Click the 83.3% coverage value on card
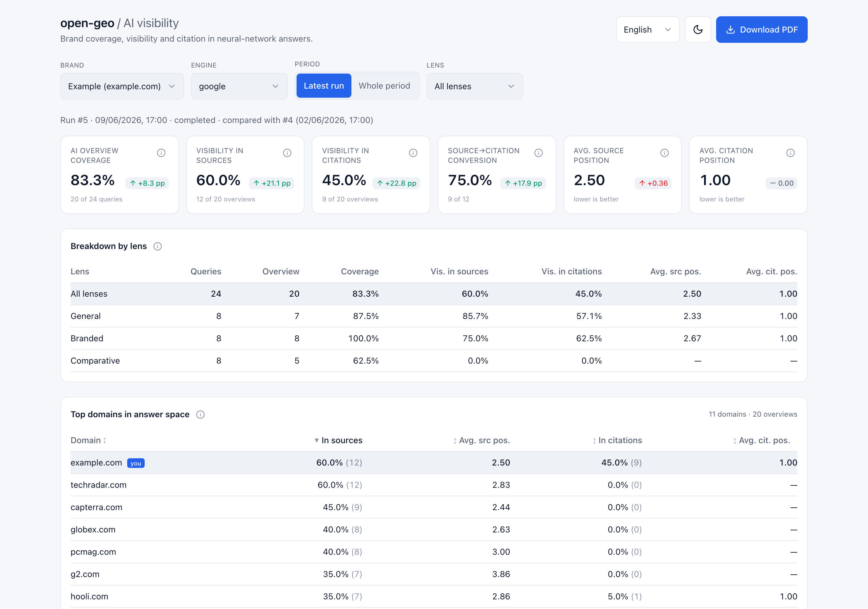Image resolution: width=868 pixels, height=609 pixels. 93,180
